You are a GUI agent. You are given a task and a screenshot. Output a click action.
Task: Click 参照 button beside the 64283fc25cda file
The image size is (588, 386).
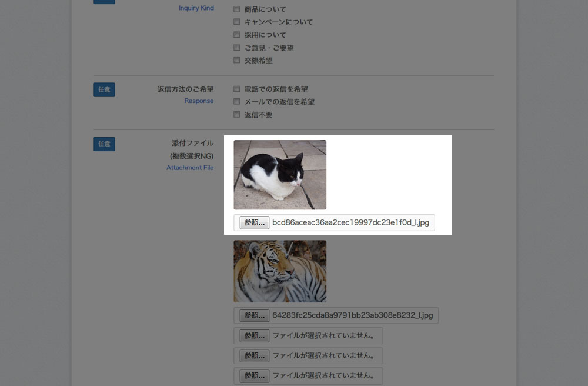tap(254, 315)
